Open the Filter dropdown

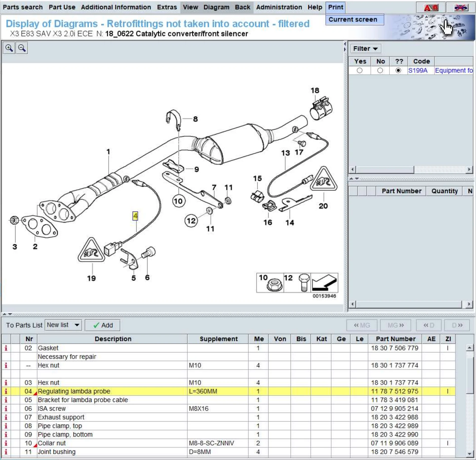[x=365, y=49]
